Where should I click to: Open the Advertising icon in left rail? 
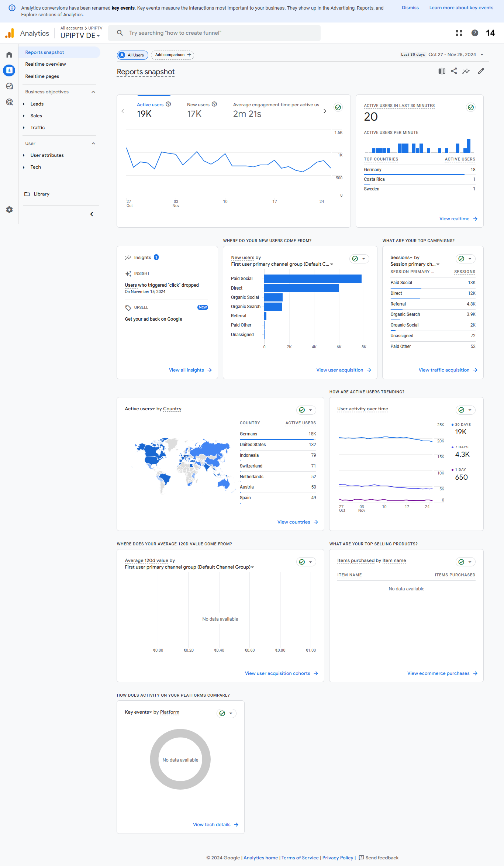point(9,102)
